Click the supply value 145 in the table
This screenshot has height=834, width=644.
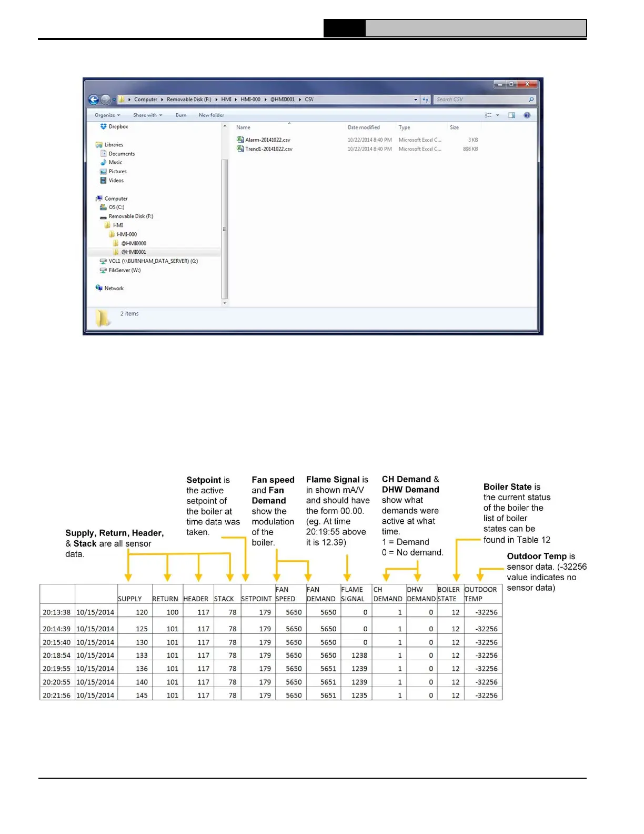tap(142, 696)
